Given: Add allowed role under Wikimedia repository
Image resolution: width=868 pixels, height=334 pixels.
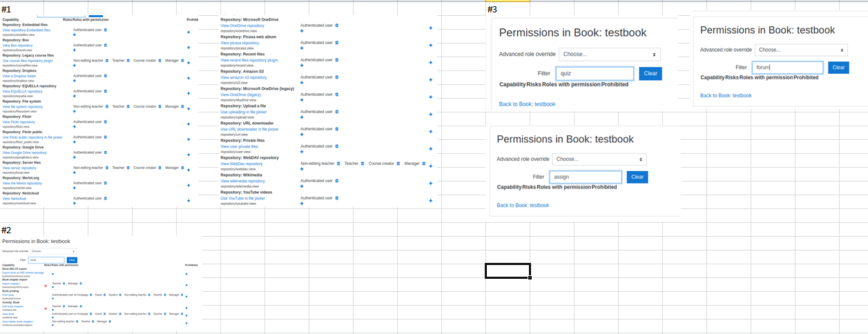Looking at the screenshot, I should (302, 186).
